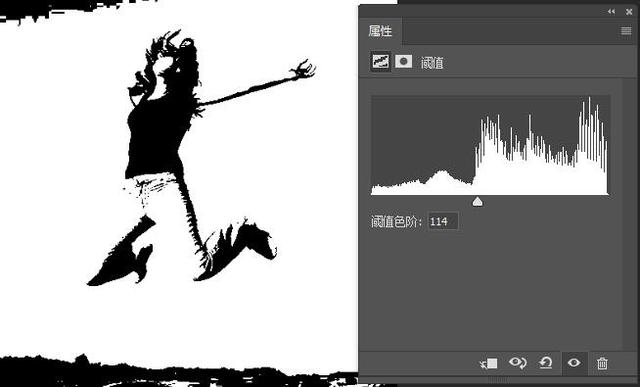Open the Properties panel flyout menu
This screenshot has width=640, height=387.
tap(626, 31)
